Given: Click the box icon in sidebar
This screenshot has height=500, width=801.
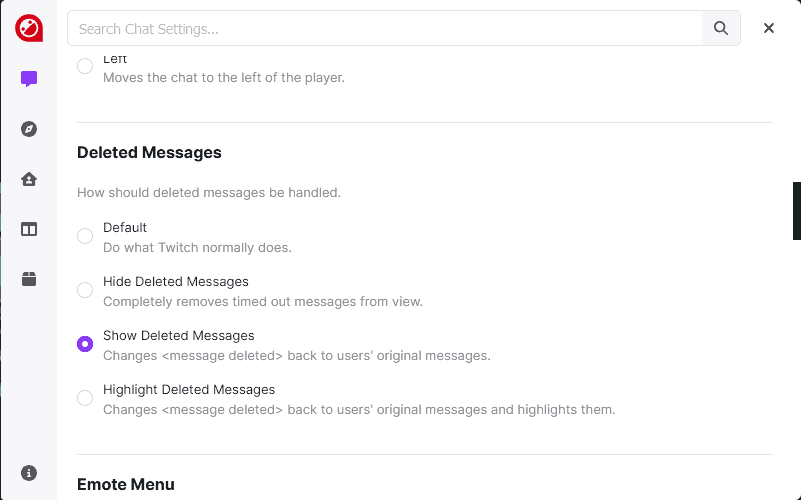Looking at the screenshot, I should pos(29,280).
